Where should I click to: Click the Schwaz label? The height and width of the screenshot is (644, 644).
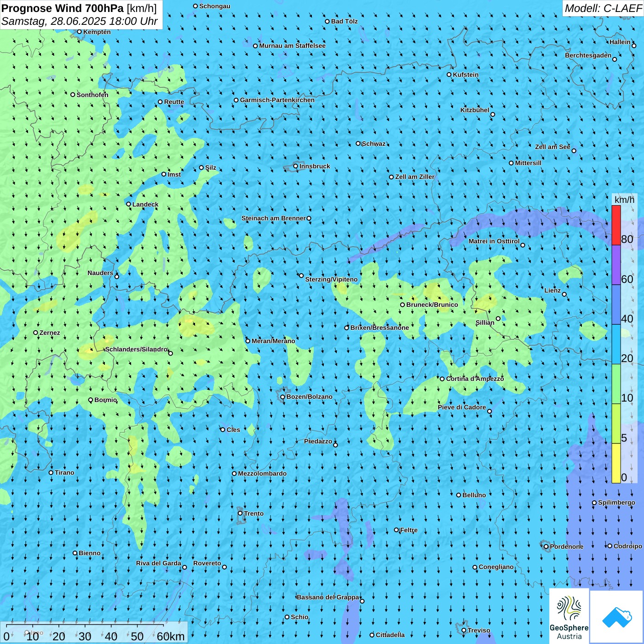(374, 144)
